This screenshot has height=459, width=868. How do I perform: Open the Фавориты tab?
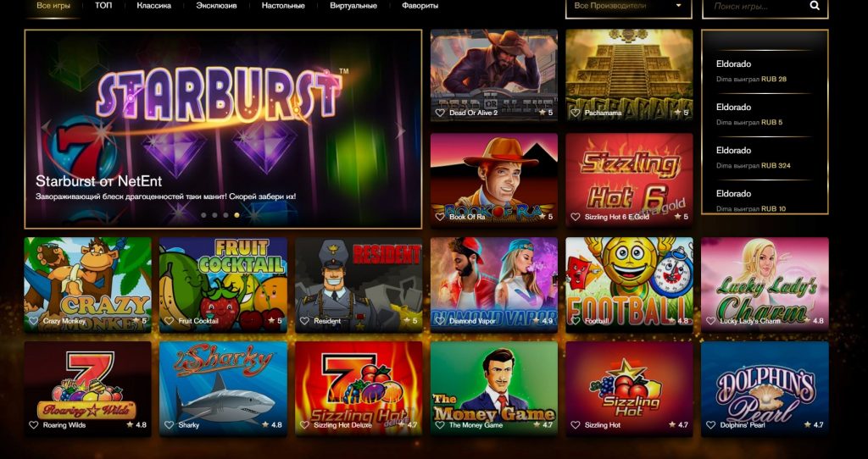coord(420,6)
